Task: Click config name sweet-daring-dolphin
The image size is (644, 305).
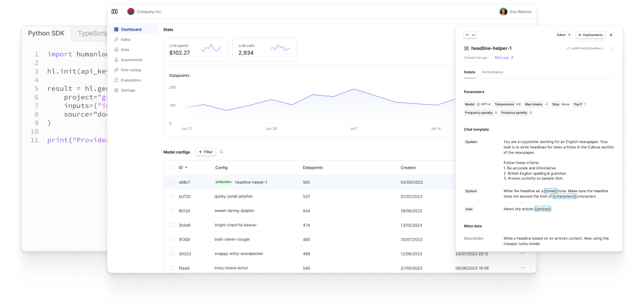Action: coord(235,210)
